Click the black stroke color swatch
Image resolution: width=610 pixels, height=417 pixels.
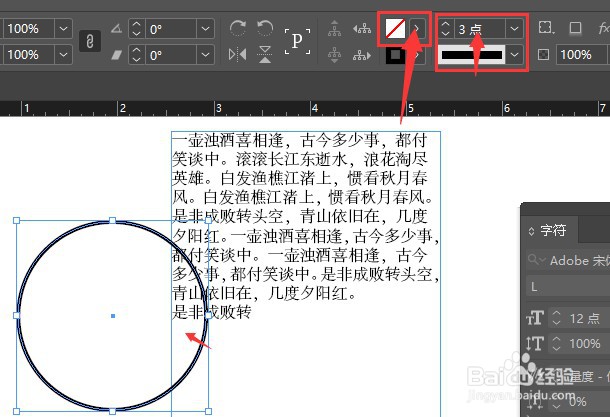[x=395, y=55]
